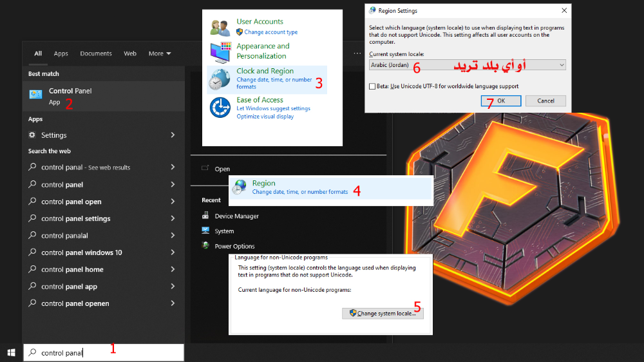Click Cancel in Region Settings dialog

(x=545, y=100)
